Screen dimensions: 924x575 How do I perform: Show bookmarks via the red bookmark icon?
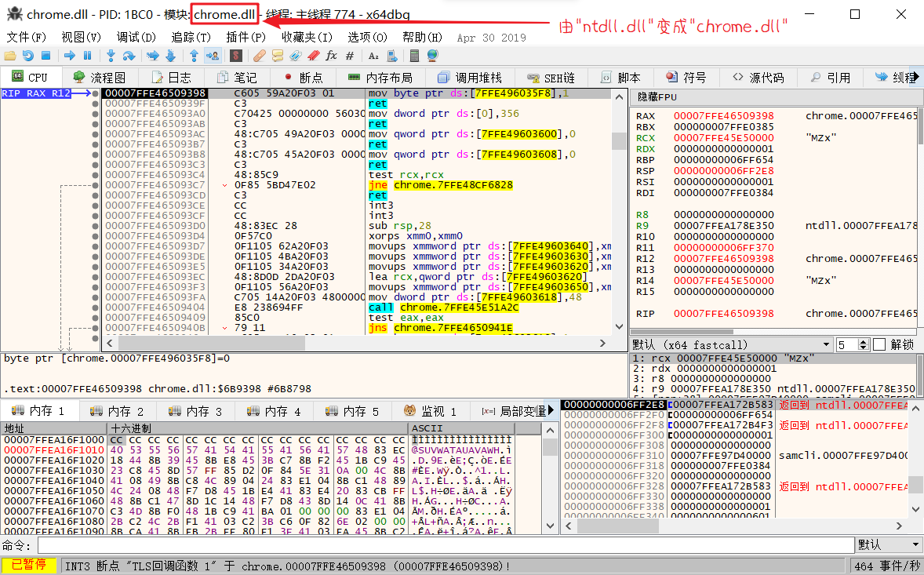[x=314, y=56]
